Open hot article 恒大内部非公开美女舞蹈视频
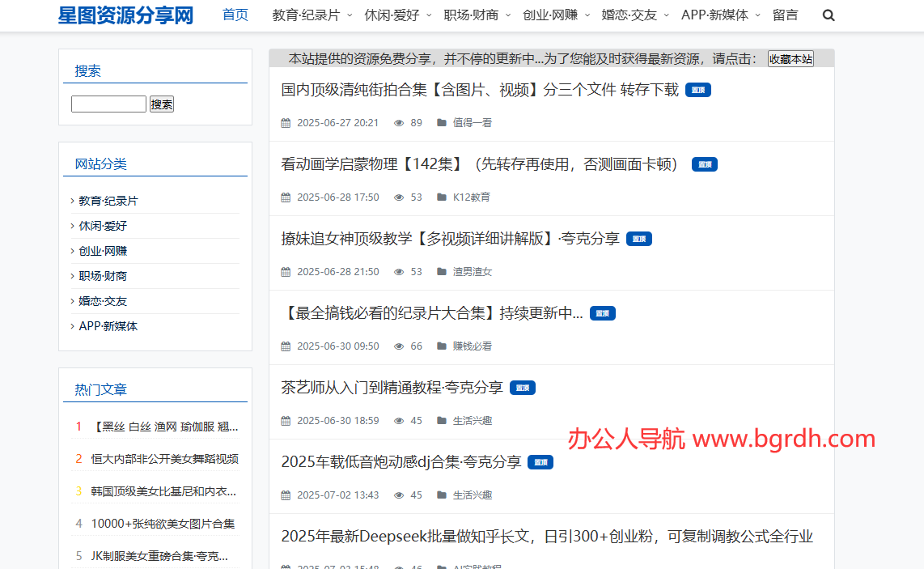 tap(164, 459)
